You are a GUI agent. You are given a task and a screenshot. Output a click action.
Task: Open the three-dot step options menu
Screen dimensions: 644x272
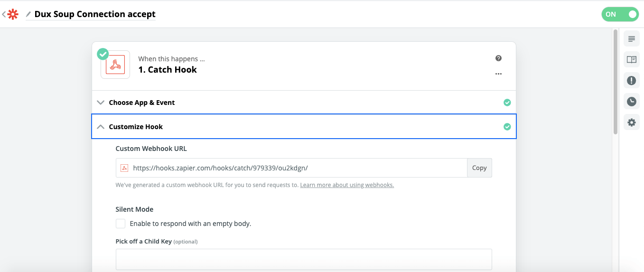[498, 74]
